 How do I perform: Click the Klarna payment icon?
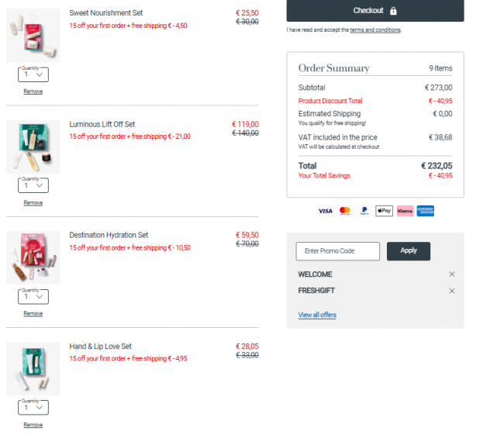point(405,211)
